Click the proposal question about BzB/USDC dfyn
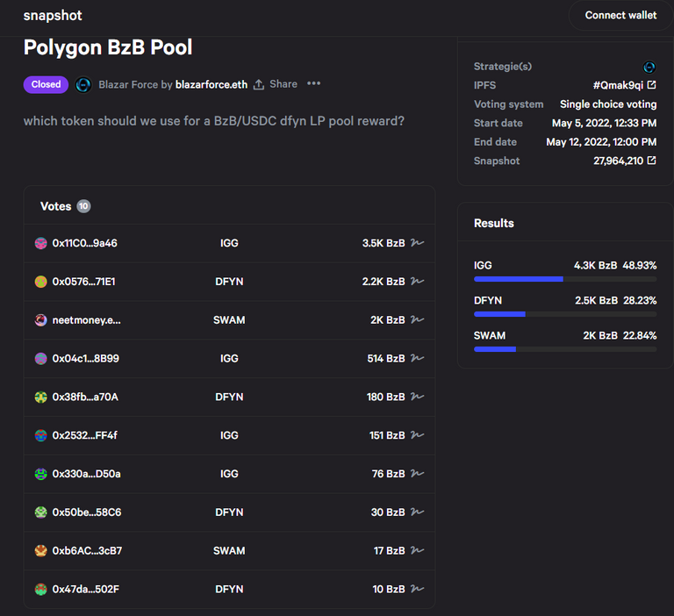 [213, 121]
